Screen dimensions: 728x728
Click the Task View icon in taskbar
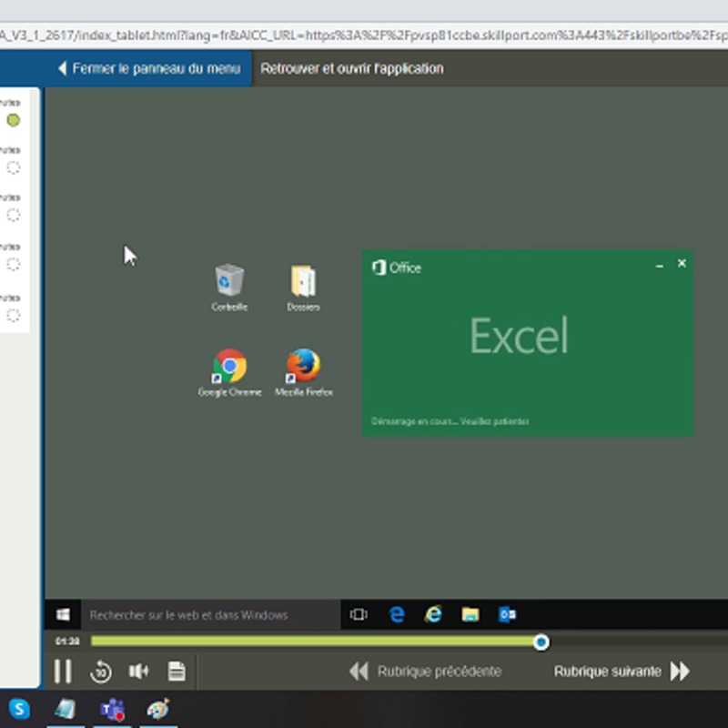coord(359,615)
